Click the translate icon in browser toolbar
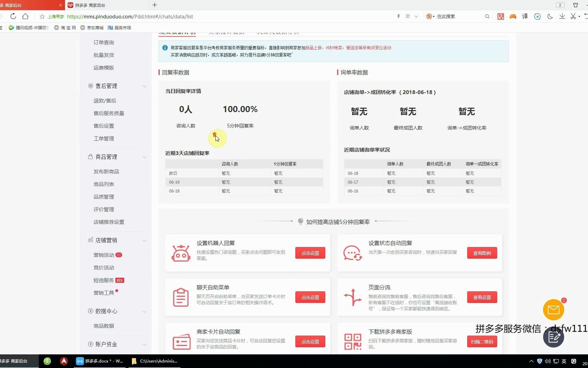588x368 pixels. pos(525,16)
